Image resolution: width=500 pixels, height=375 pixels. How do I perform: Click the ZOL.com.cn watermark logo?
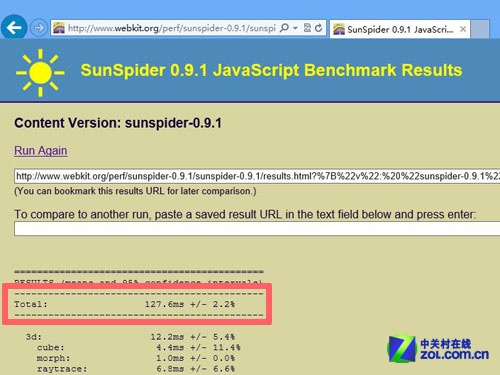(438, 349)
